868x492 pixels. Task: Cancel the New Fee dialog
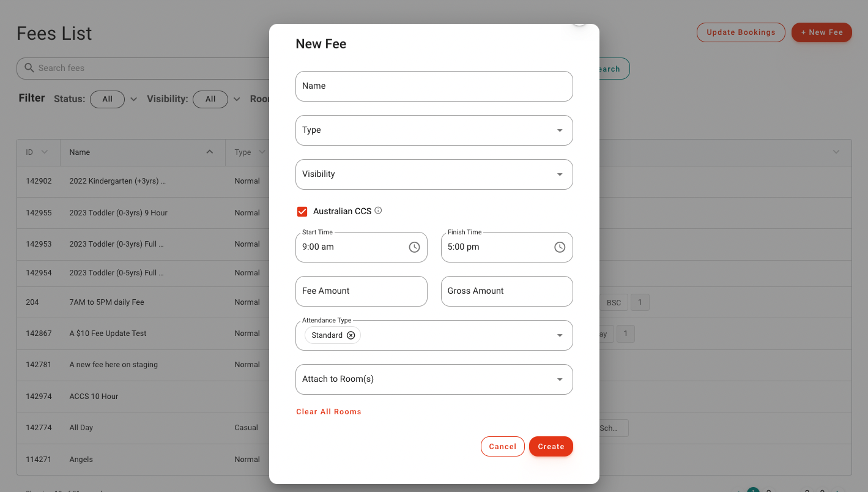[502, 447]
